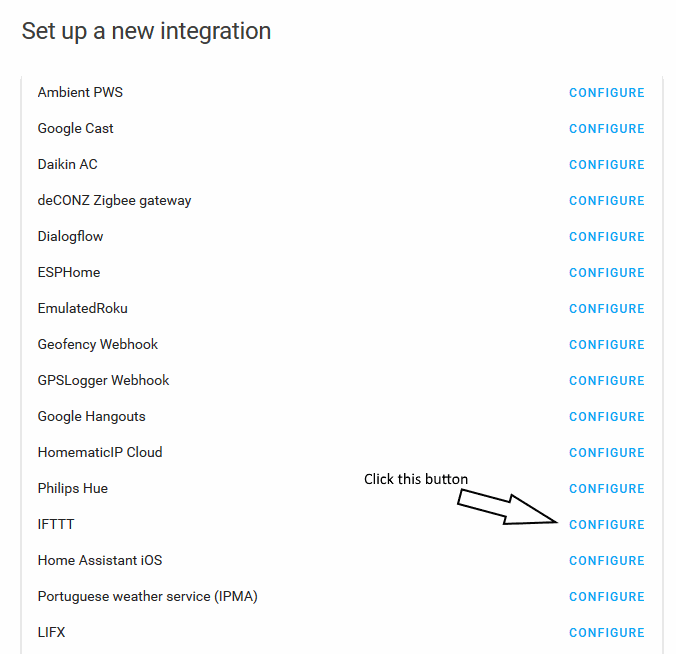Click the ESPHome integration name
Screen dimensions: 676x654
[x=69, y=272]
